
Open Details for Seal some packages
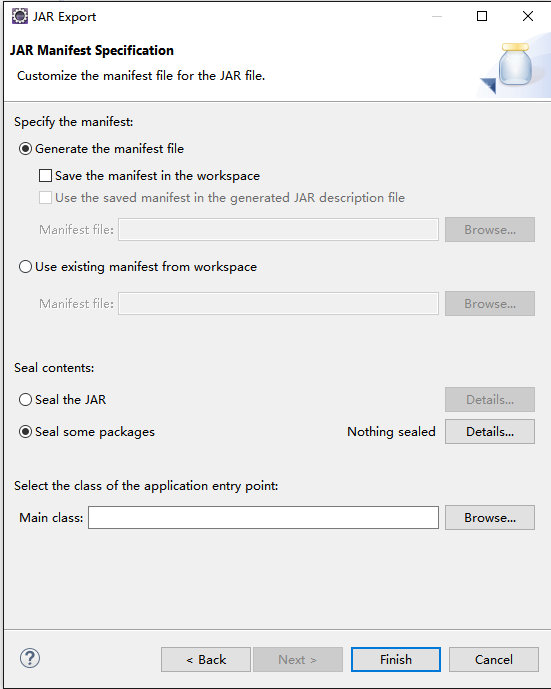[x=490, y=432]
